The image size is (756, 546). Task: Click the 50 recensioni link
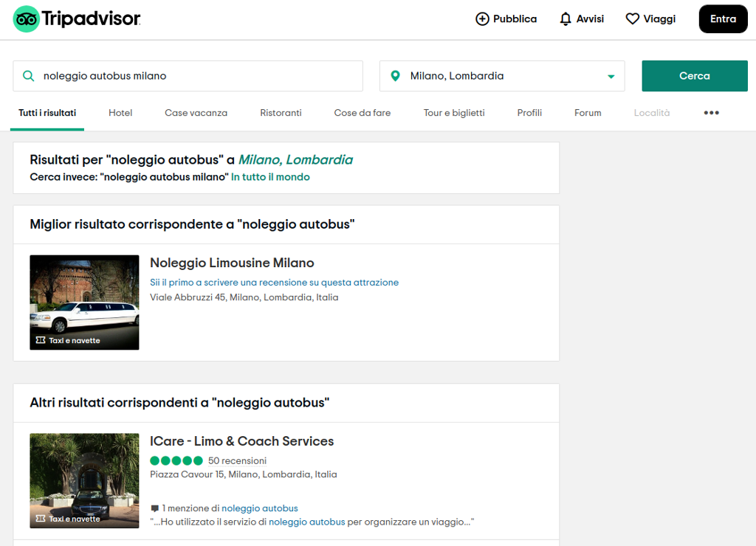point(237,460)
